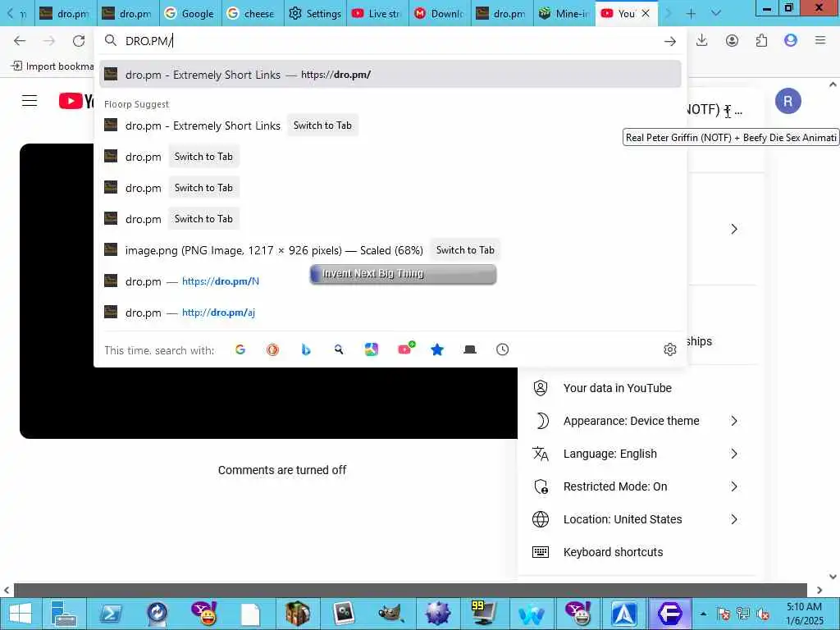The image size is (840, 630).
Task: Open the https://dro.pm/N suggestion
Action: point(390,281)
